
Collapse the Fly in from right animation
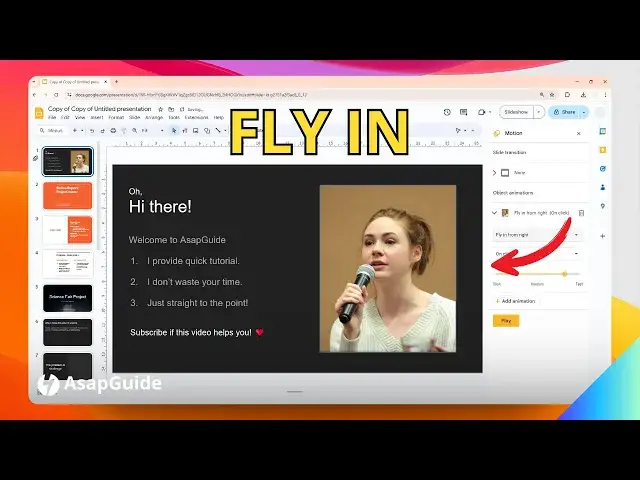pyautogui.click(x=494, y=213)
